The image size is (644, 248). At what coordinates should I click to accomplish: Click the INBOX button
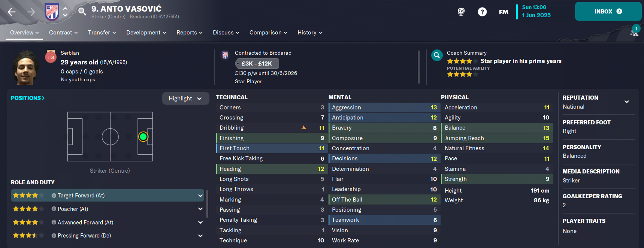(x=608, y=11)
